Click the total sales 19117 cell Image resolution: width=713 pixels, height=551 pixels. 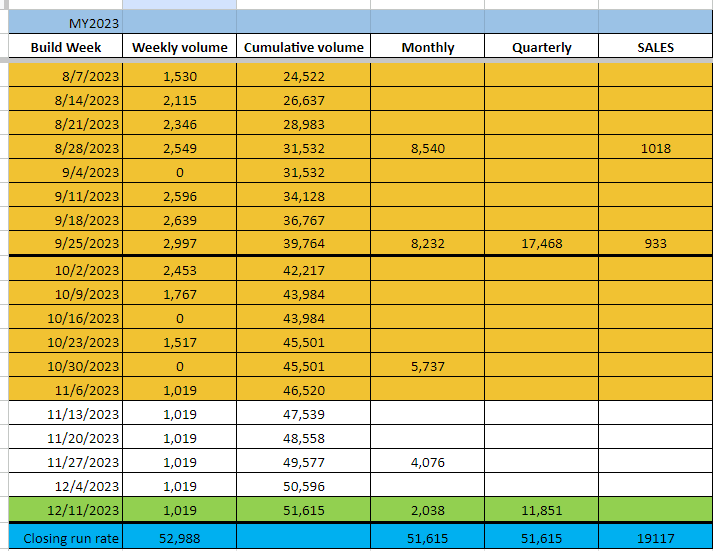pos(655,538)
